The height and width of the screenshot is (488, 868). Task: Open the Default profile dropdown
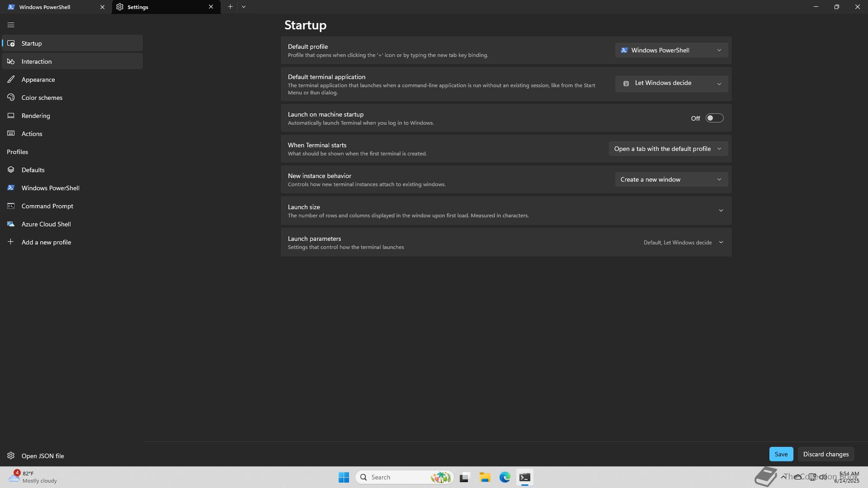pyautogui.click(x=671, y=50)
